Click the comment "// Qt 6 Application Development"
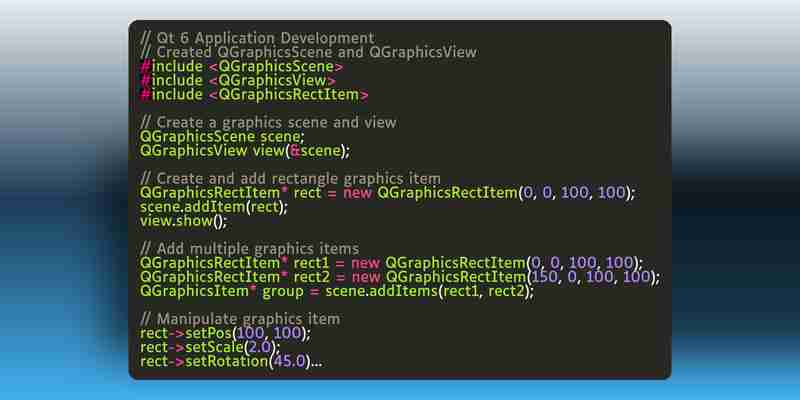 [x=257, y=38]
